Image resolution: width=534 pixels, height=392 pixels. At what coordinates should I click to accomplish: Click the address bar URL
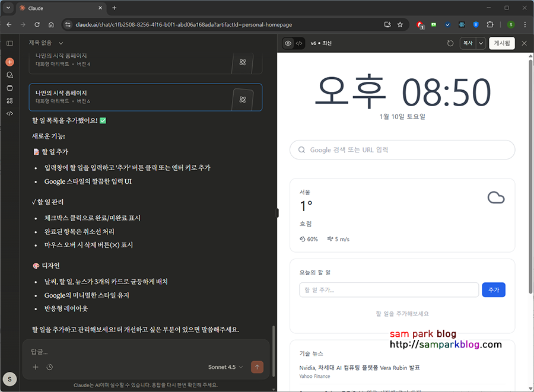[x=183, y=24]
